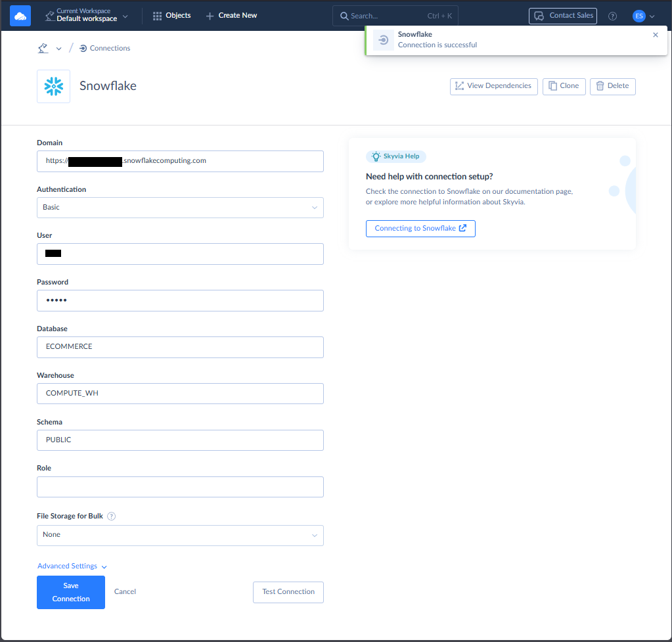Delete this connection
Screen dimensions: 672x642
click(x=612, y=86)
